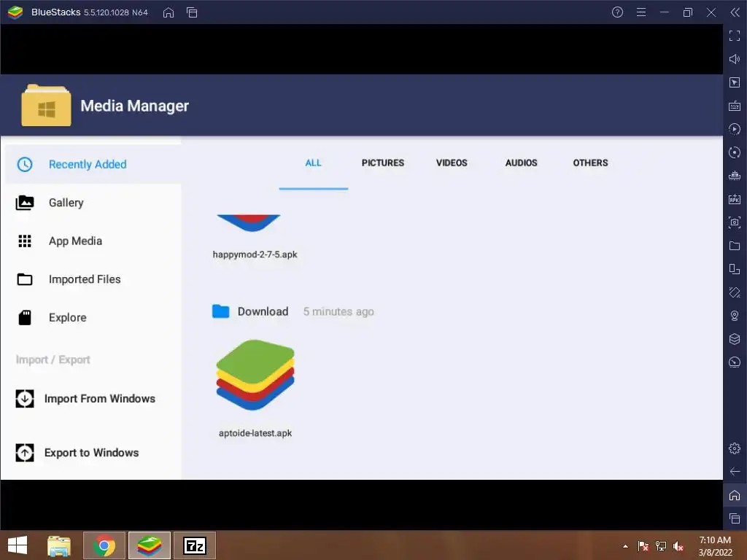Click the aptoide-latest.apk file name

tap(255, 433)
